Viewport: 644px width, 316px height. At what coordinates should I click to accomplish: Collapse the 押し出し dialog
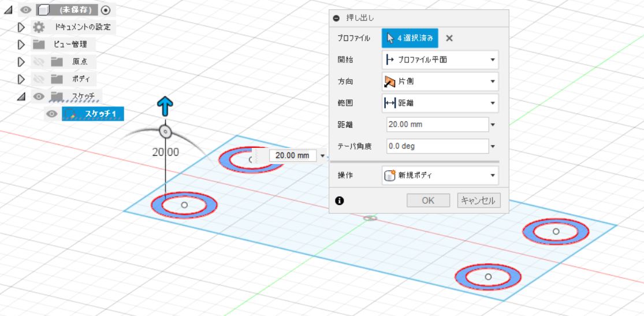click(x=336, y=18)
